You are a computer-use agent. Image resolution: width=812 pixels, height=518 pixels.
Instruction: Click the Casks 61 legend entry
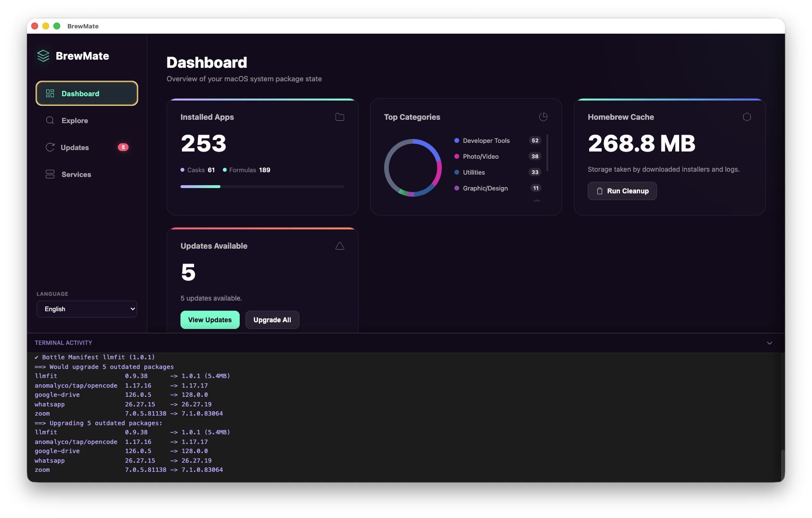click(x=198, y=170)
